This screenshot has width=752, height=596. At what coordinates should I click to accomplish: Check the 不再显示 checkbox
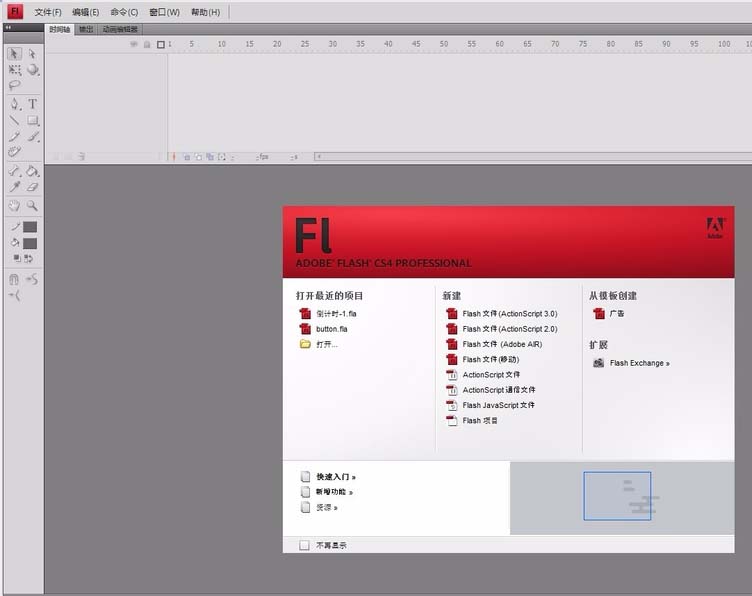click(304, 545)
